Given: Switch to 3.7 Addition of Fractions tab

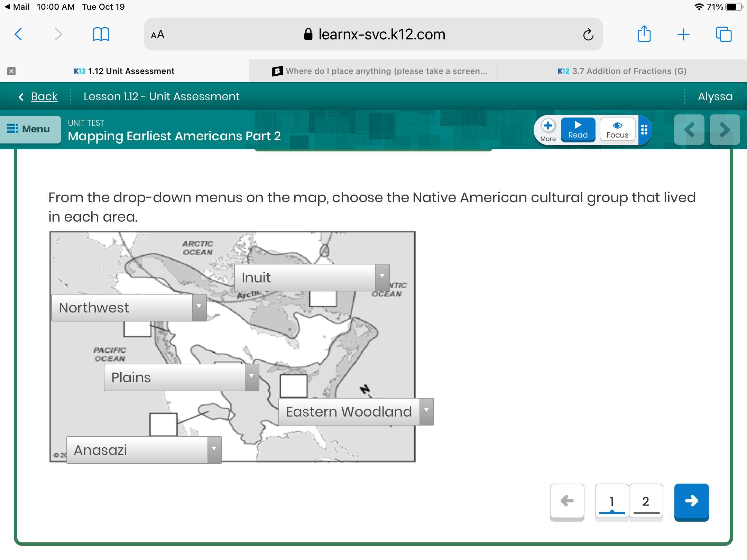Looking at the screenshot, I should 622,71.
